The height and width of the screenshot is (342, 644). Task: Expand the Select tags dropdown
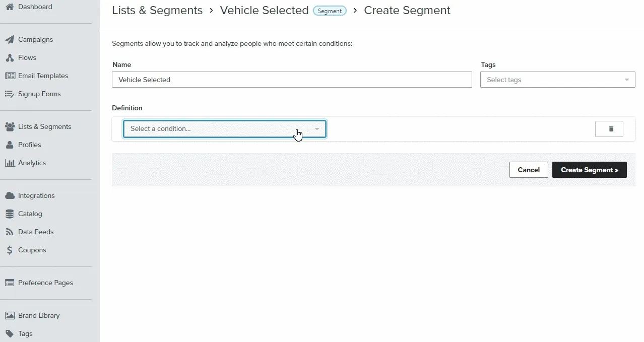pyautogui.click(x=557, y=80)
